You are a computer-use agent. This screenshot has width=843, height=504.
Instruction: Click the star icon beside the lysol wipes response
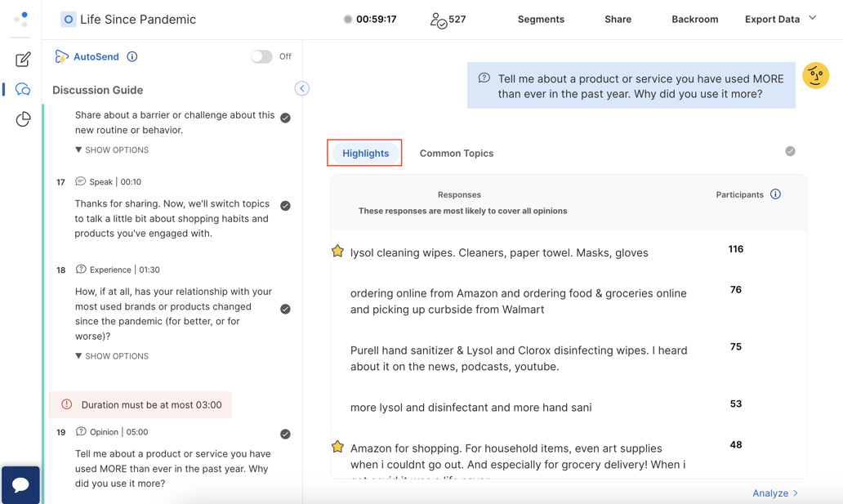pos(337,251)
